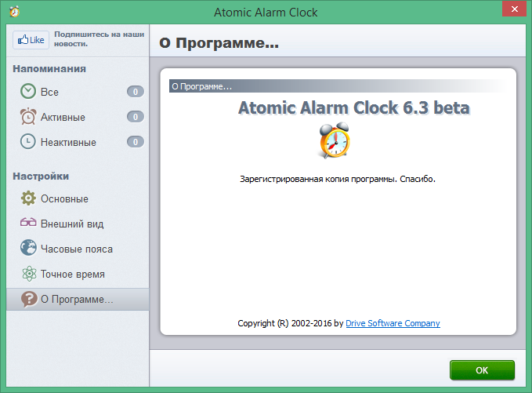The width and height of the screenshot is (532, 393).
Task: Click the 'Подпишитесь на наши новости' text
Action: click(99, 39)
